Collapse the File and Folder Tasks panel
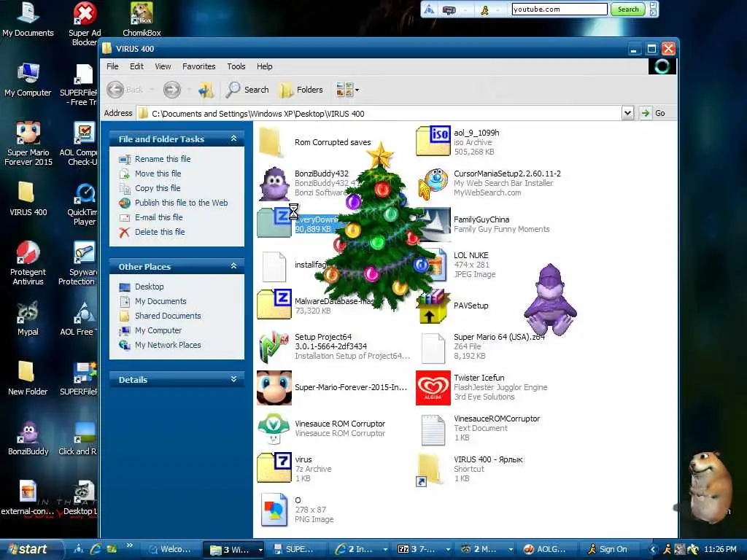Viewport: 747px width, 560px height. 233,139
